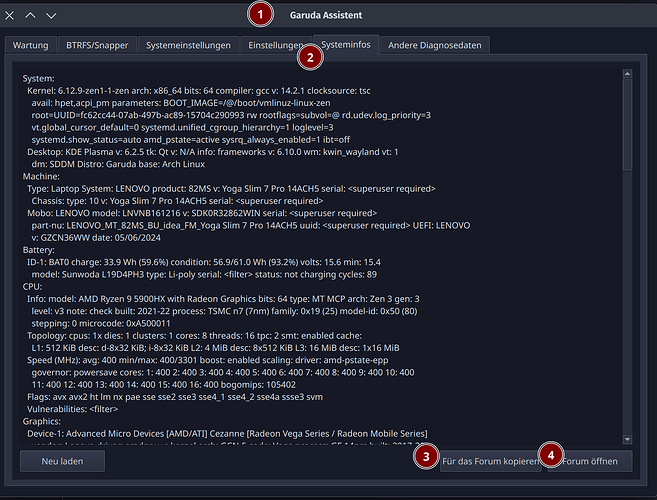Click the 'Chassis: type: 10' line
This screenshot has height=500, width=657.
(x=177, y=201)
